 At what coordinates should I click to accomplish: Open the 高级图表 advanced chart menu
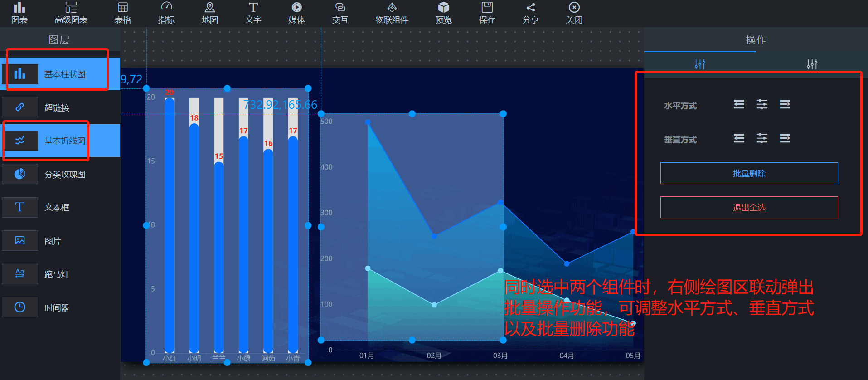(71, 13)
